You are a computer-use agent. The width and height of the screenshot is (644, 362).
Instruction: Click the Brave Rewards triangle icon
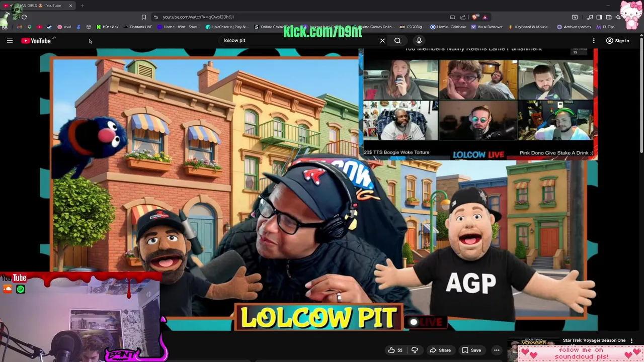click(485, 17)
